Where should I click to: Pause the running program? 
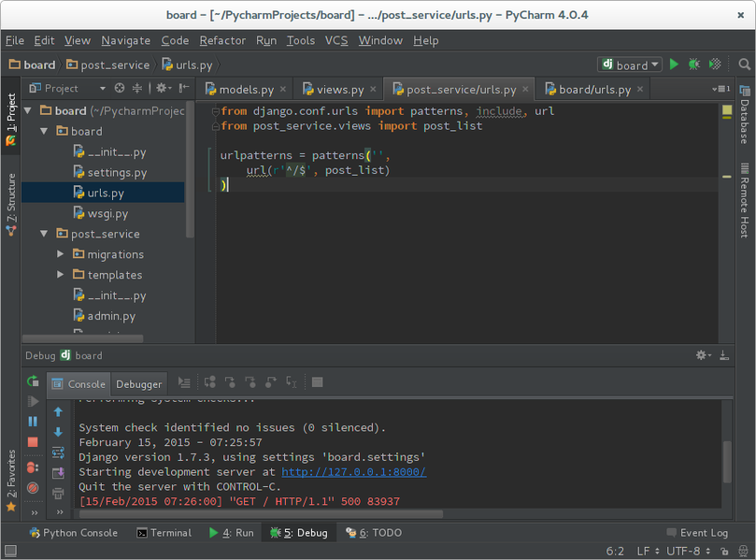click(x=33, y=422)
